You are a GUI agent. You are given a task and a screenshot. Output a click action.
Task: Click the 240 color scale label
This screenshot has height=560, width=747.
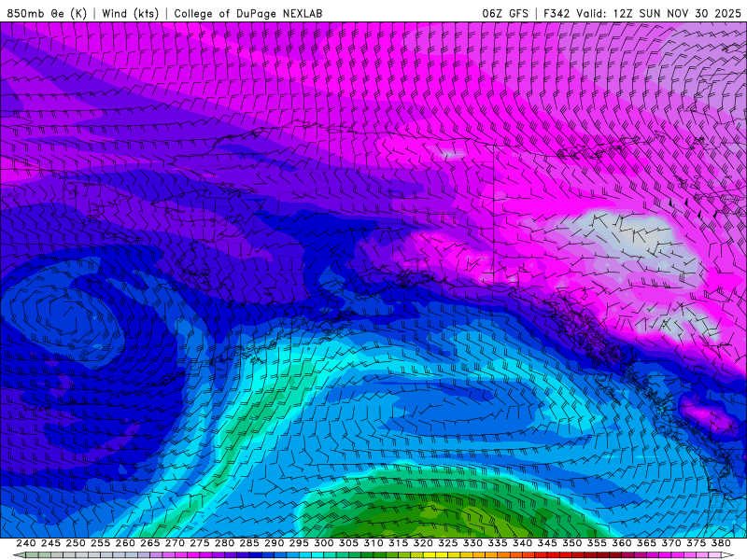[x=26, y=543]
